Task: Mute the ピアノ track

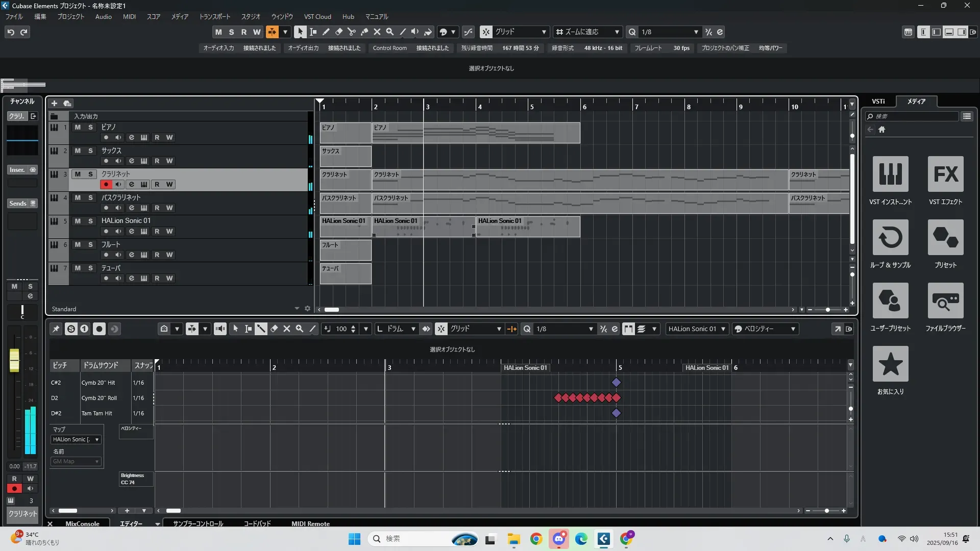Action: (78, 128)
